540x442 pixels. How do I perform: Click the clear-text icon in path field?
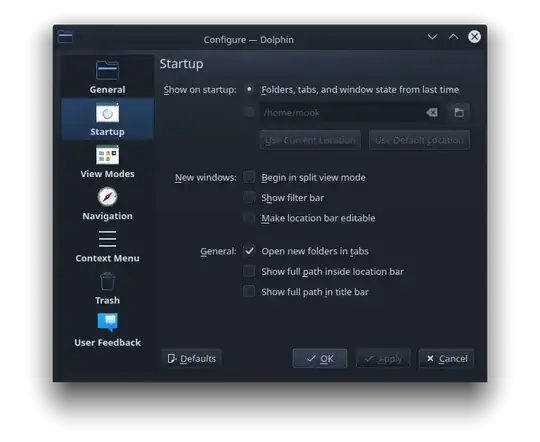[x=432, y=113]
